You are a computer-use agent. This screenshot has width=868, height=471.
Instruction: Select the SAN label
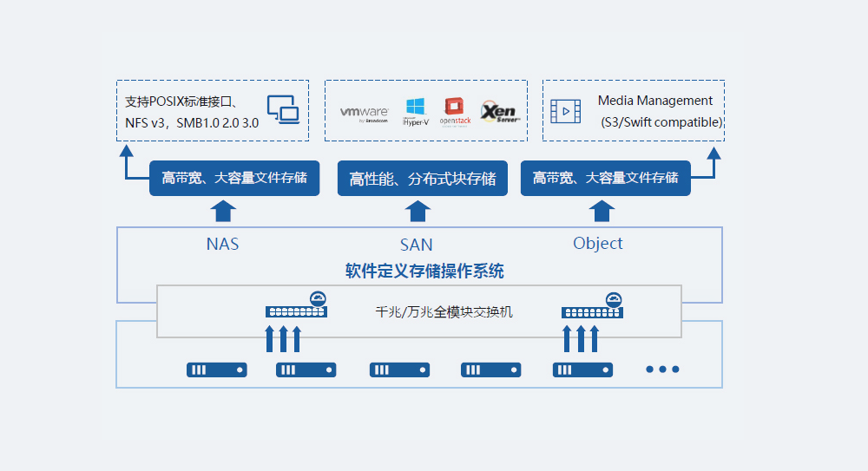tap(417, 245)
